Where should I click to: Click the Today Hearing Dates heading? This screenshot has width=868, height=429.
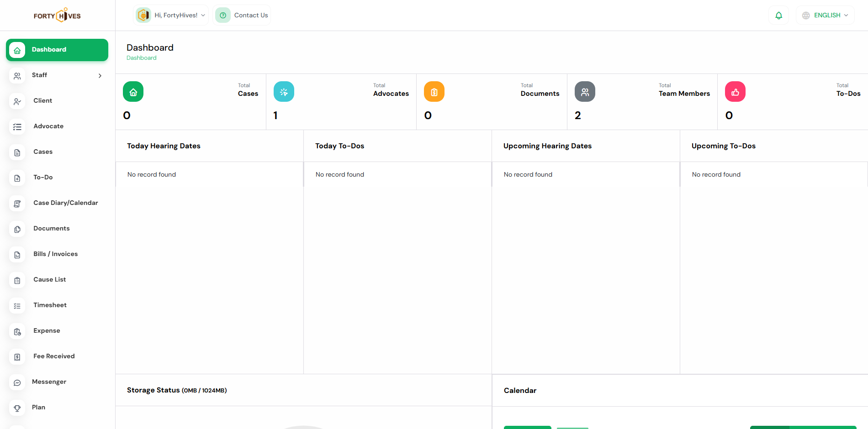(164, 146)
